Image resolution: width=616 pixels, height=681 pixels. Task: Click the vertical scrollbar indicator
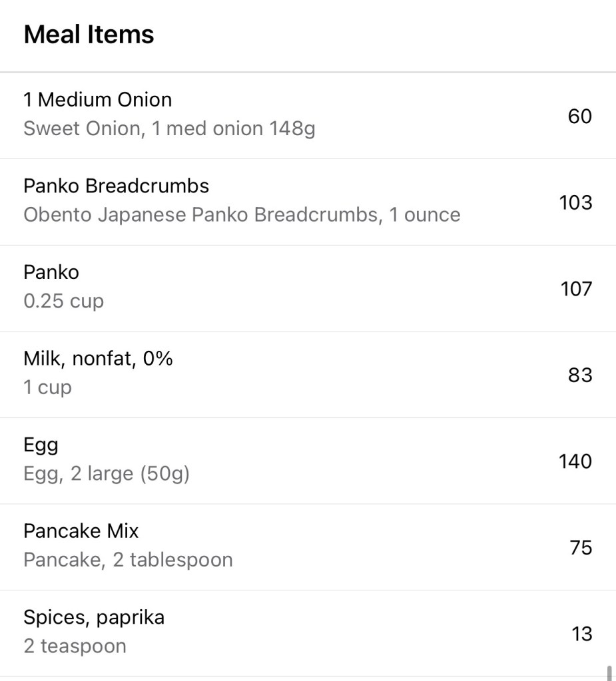(609, 672)
